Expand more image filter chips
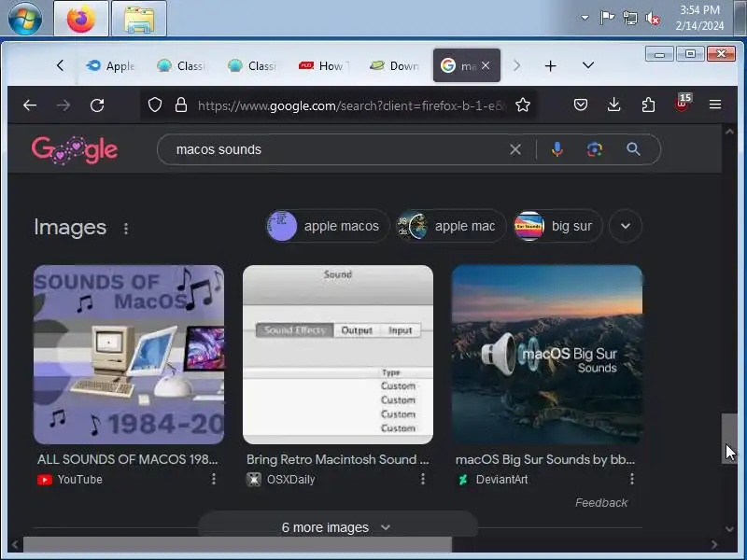747x560 pixels. pos(626,226)
